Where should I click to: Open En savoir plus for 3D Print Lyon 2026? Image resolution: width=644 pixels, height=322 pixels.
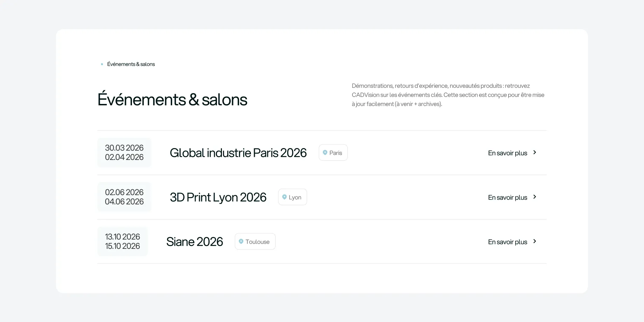pos(507,197)
